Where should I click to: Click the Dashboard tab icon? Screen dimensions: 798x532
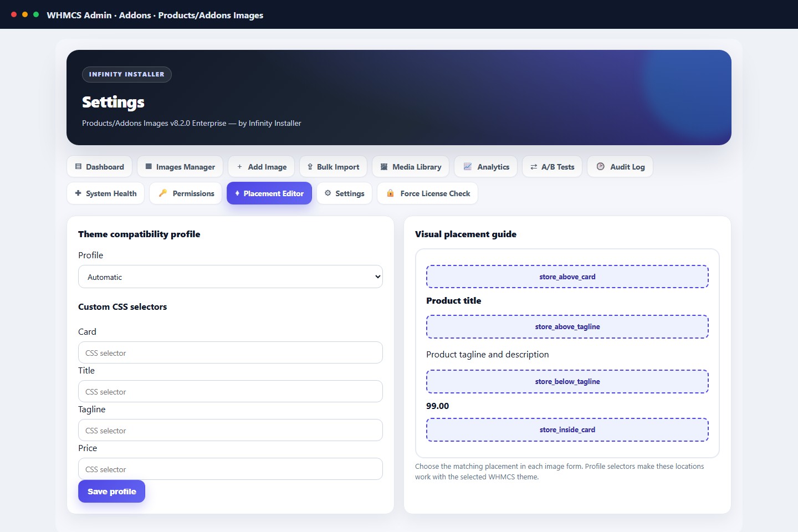[78, 167]
